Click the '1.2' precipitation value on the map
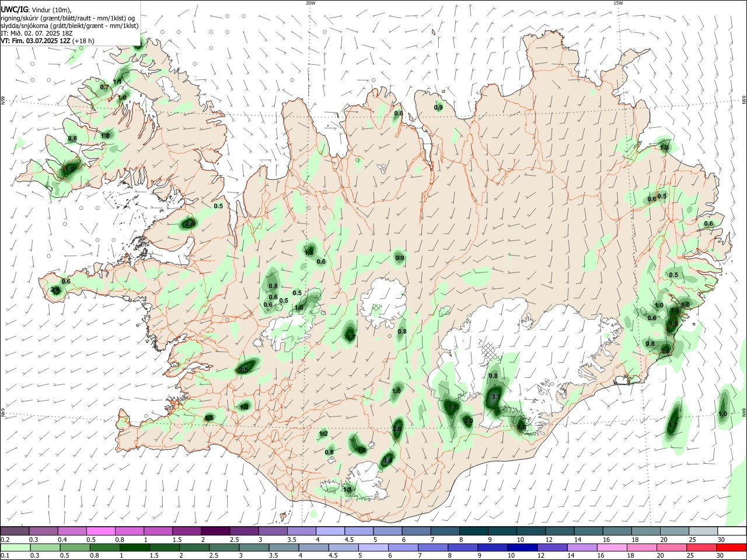Viewport: 747px width, 560px height. 323,434
